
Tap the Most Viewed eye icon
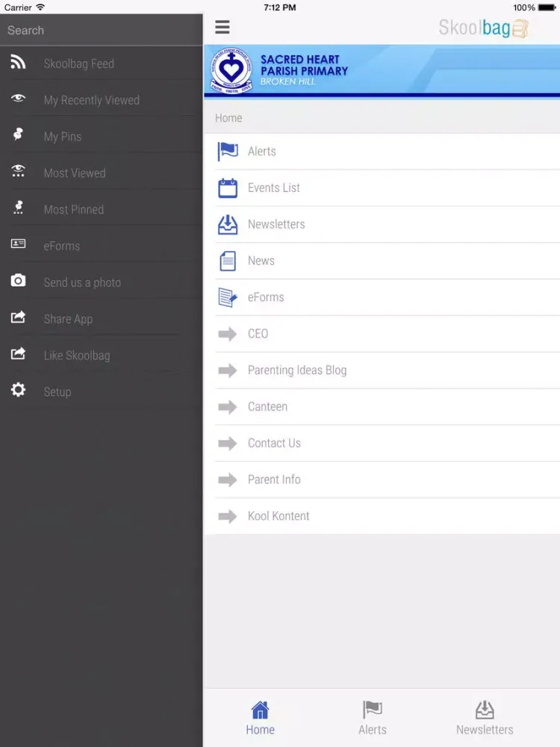18,170
